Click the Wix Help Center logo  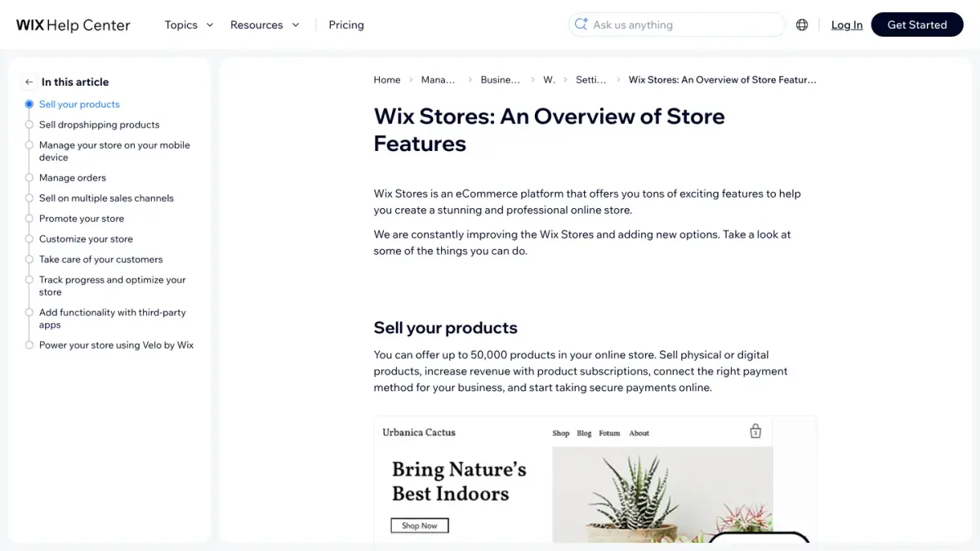[73, 25]
